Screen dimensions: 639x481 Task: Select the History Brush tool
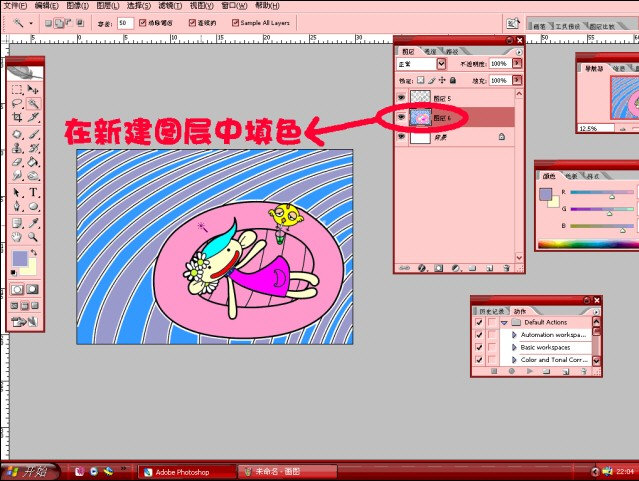(x=33, y=148)
